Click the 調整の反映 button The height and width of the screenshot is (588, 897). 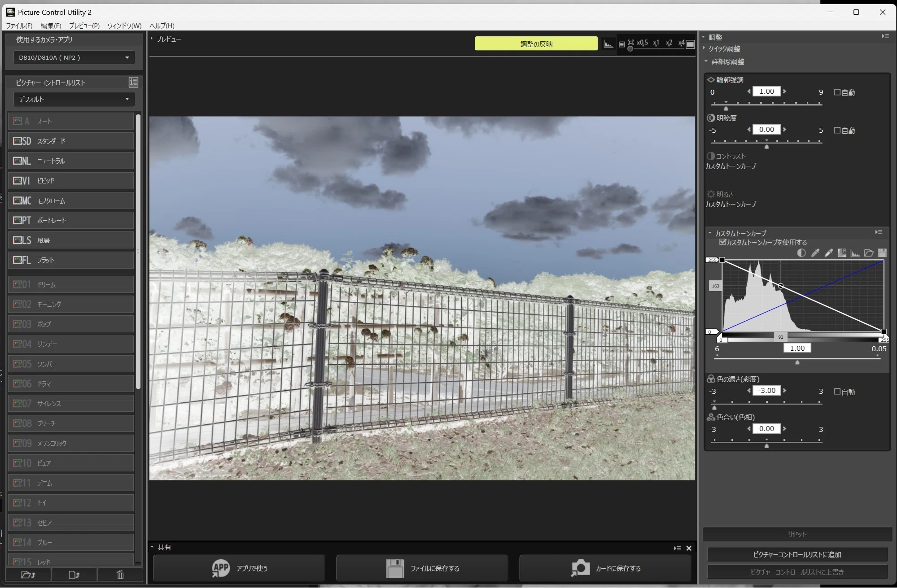tap(536, 44)
